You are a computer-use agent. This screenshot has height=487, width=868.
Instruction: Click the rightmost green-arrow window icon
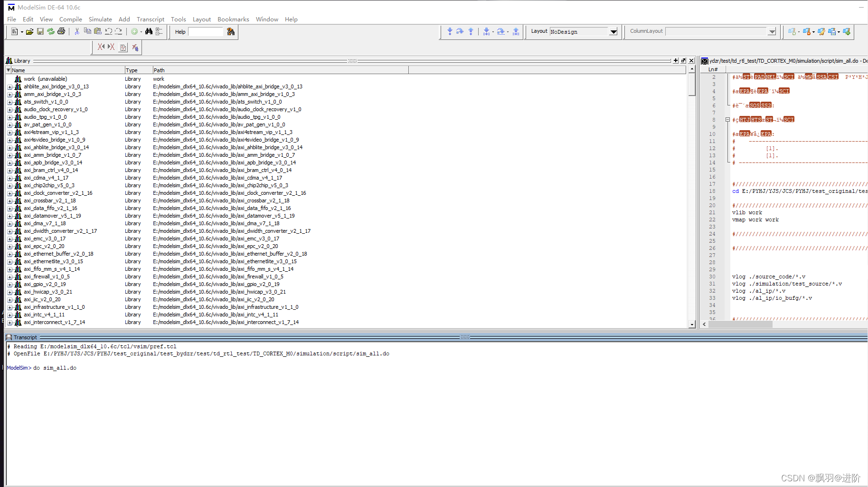(847, 31)
